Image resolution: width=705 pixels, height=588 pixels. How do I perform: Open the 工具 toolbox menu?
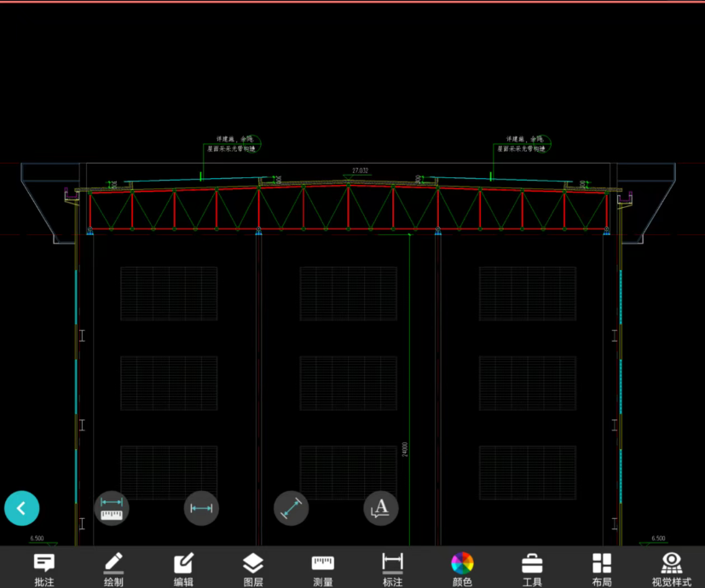point(532,568)
